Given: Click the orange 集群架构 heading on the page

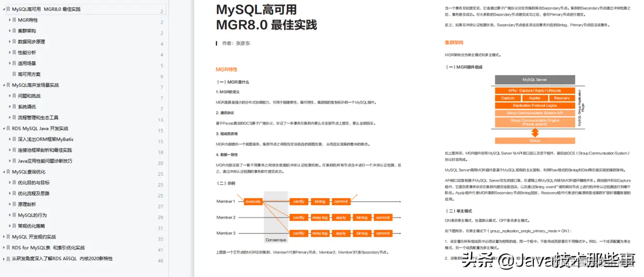Looking at the screenshot, I should pos(454,43).
